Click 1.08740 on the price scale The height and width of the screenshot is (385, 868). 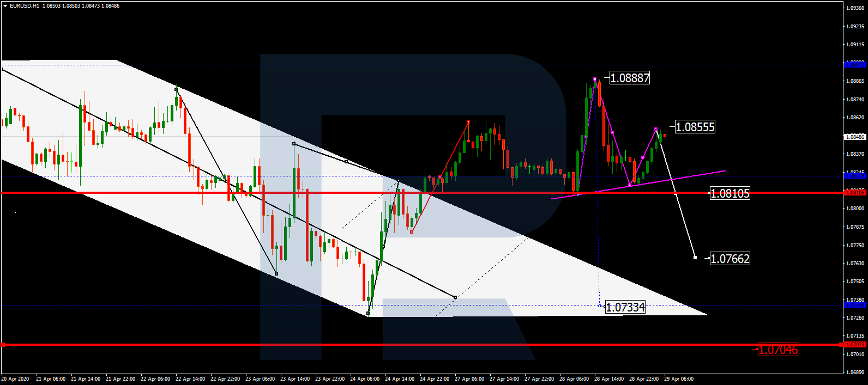[855, 100]
